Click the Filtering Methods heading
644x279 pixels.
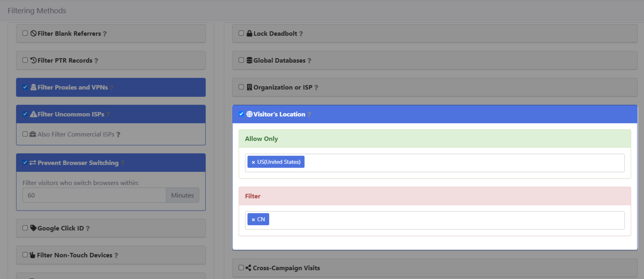pos(37,11)
